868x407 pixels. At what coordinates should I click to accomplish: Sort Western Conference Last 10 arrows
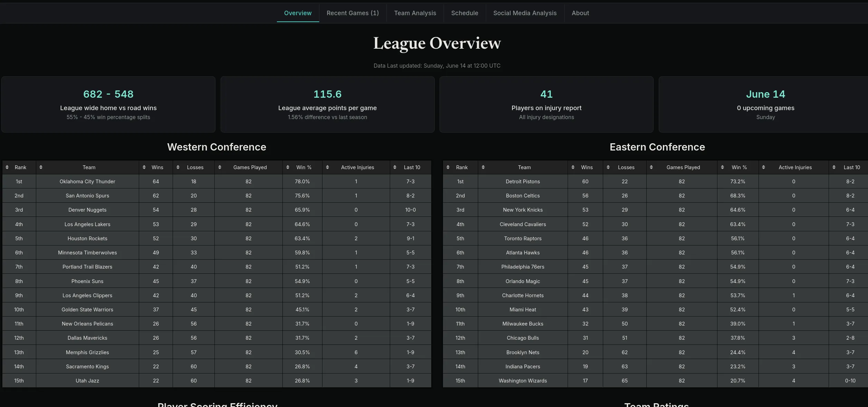coord(395,167)
